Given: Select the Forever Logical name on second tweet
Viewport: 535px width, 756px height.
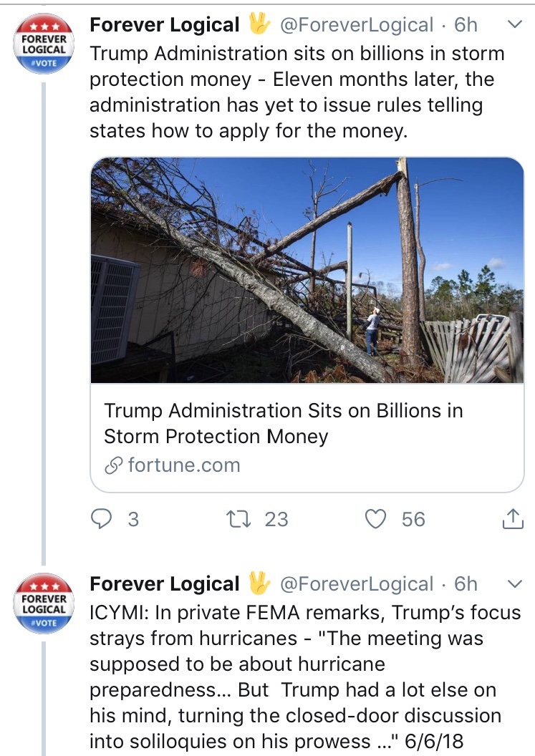Looking at the screenshot, I should 164,584.
